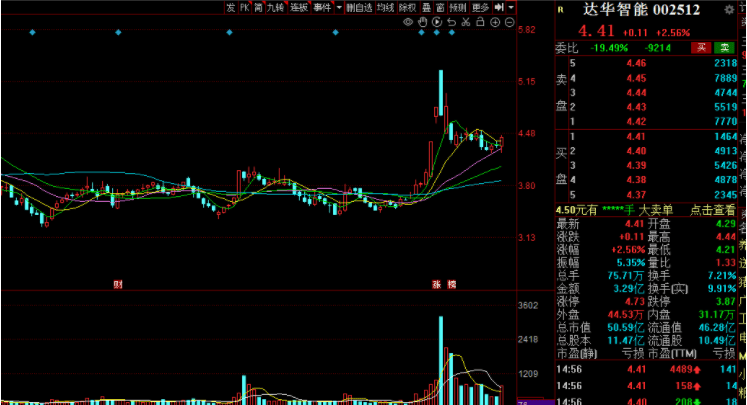Image resolution: width=747 pixels, height=405 pixels.
Task: Click the 委比 value -19.49%
Action: click(x=609, y=48)
